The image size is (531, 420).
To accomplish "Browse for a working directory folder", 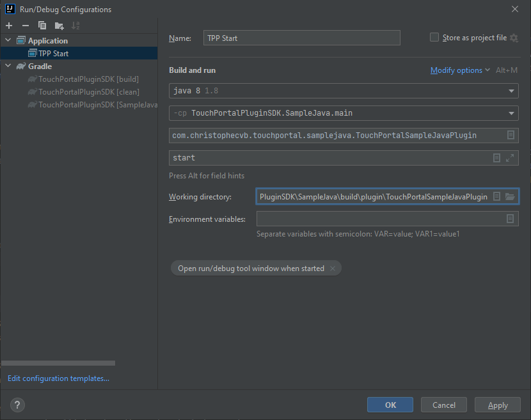I will click(509, 196).
